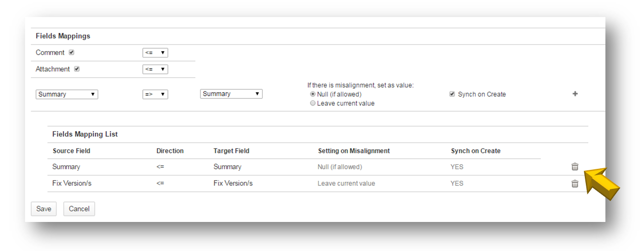Toggle the Attachment checkbox
Image resolution: width=644 pixels, height=251 pixels.
pyautogui.click(x=77, y=69)
